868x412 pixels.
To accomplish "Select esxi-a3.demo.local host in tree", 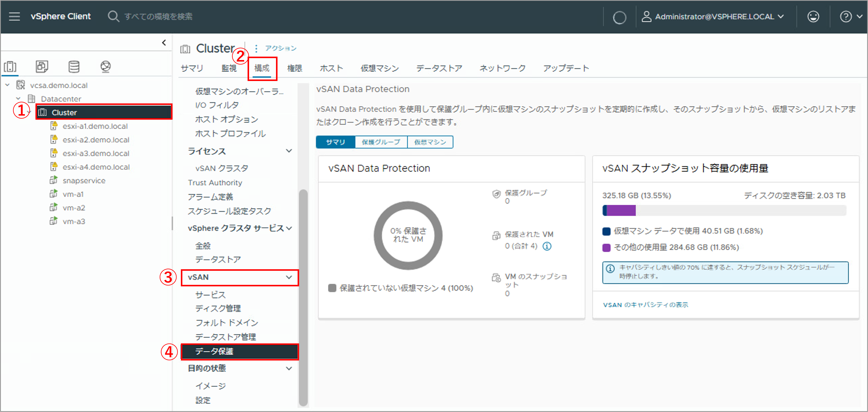I will point(96,153).
